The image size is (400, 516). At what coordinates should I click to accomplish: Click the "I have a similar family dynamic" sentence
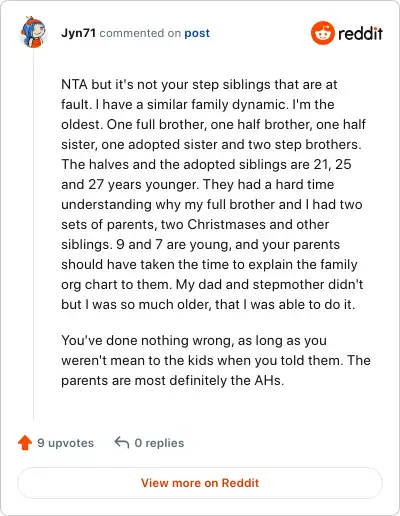click(191, 105)
